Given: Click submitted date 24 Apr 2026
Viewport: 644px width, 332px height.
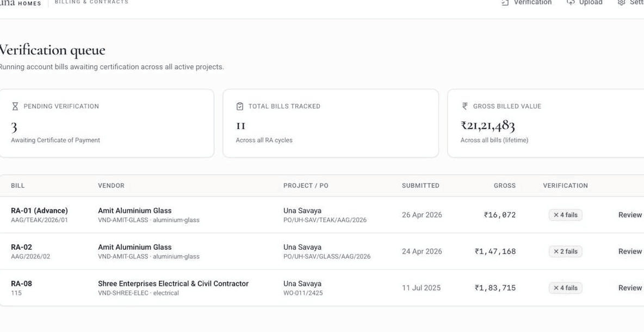Looking at the screenshot, I should tap(422, 251).
